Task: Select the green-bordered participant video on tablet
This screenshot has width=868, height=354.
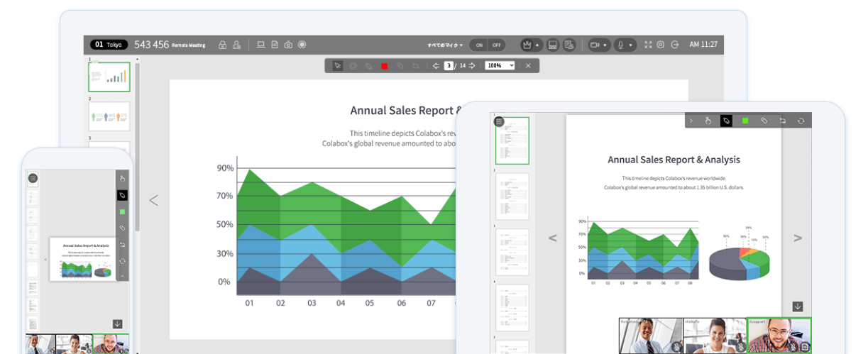Action: tap(779, 336)
